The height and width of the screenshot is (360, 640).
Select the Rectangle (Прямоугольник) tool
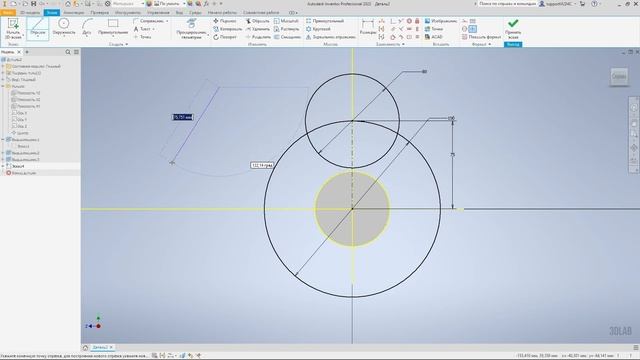[x=113, y=28]
